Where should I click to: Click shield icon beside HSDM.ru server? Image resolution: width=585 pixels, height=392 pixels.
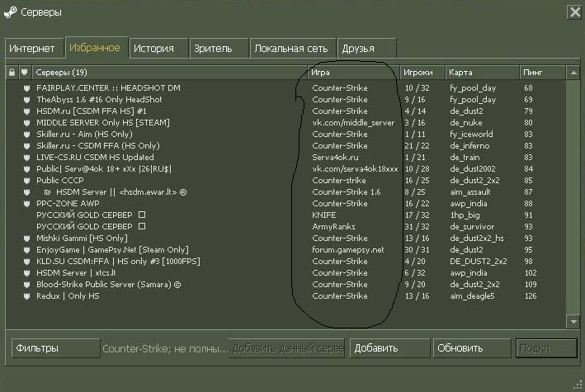[26, 111]
